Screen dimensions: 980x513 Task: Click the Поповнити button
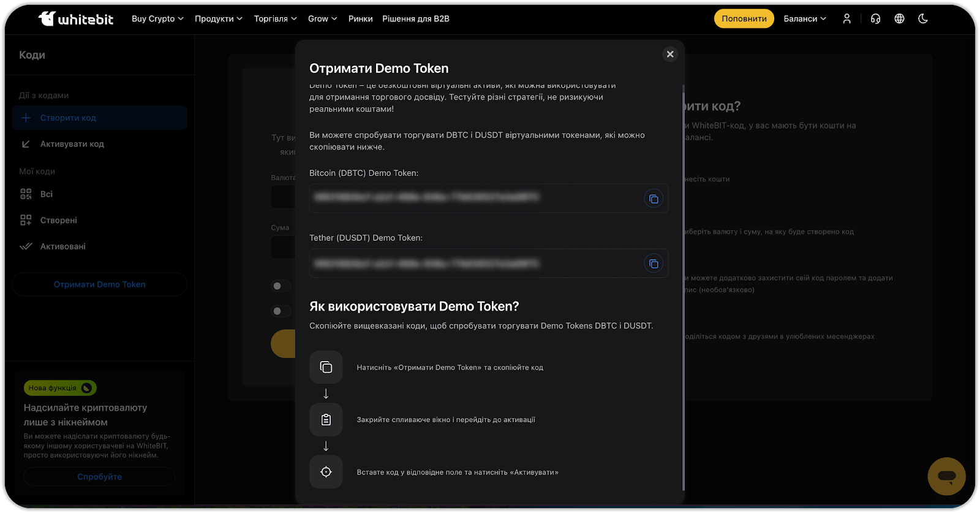pyautogui.click(x=744, y=19)
